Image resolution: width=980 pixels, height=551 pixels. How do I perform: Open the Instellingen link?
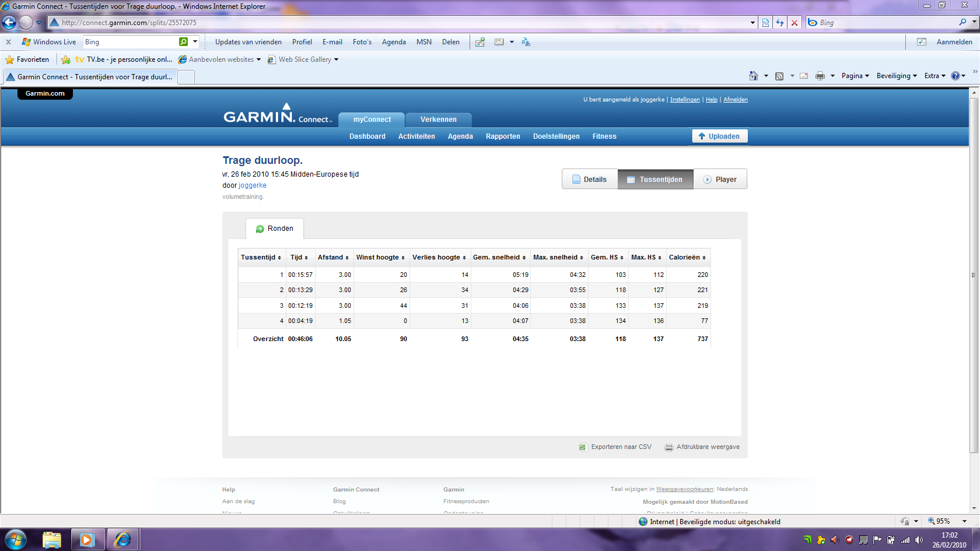685,100
